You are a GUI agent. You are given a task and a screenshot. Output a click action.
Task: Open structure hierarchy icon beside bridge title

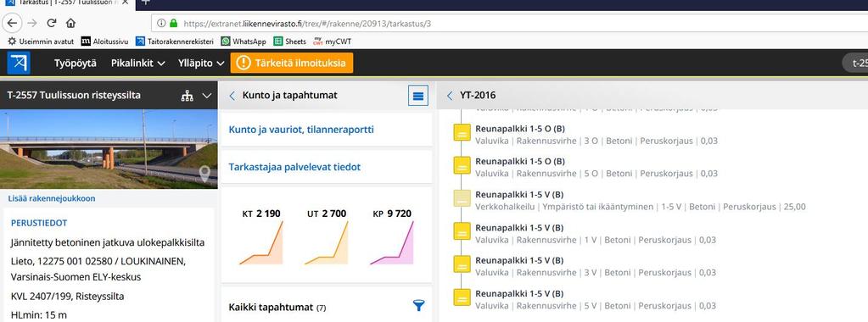(x=188, y=96)
